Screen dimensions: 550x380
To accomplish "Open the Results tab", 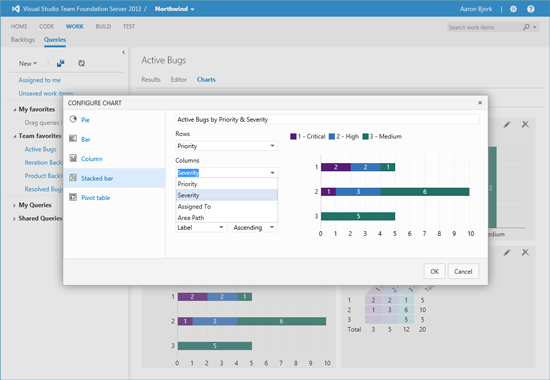I will 151,80.
